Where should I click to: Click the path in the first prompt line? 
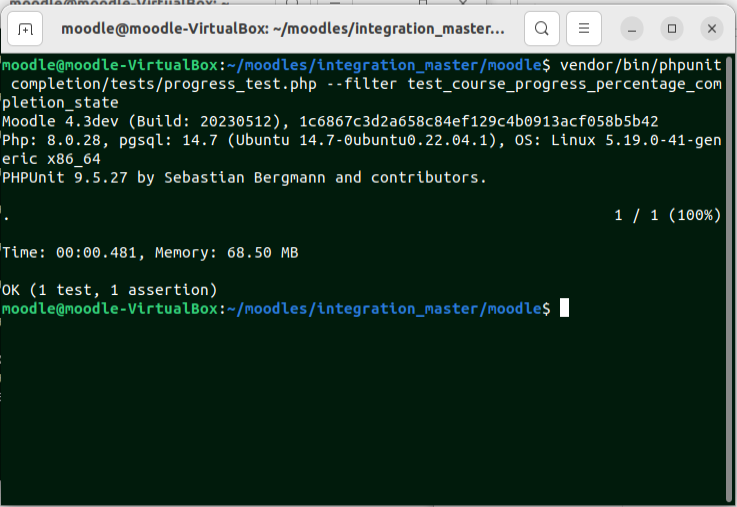click(x=384, y=65)
